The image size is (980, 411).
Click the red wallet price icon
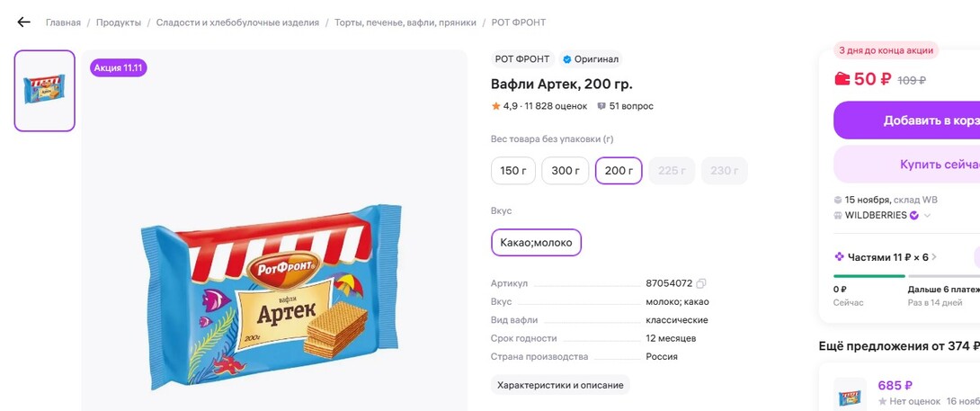point(842,79)
